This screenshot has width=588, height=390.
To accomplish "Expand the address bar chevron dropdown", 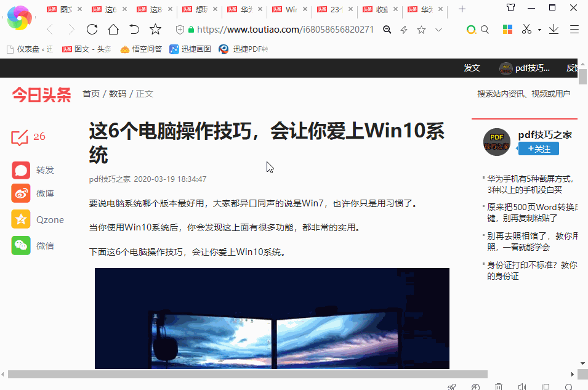I will coord(438,29).
